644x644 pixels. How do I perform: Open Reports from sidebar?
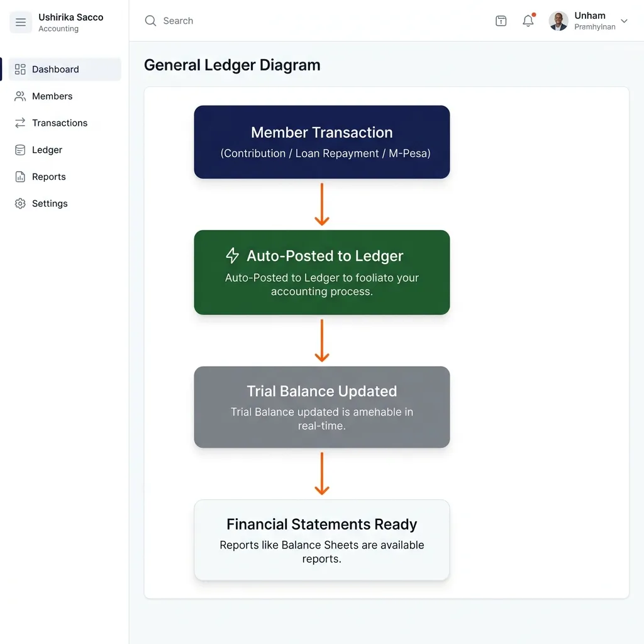point(65,177)
